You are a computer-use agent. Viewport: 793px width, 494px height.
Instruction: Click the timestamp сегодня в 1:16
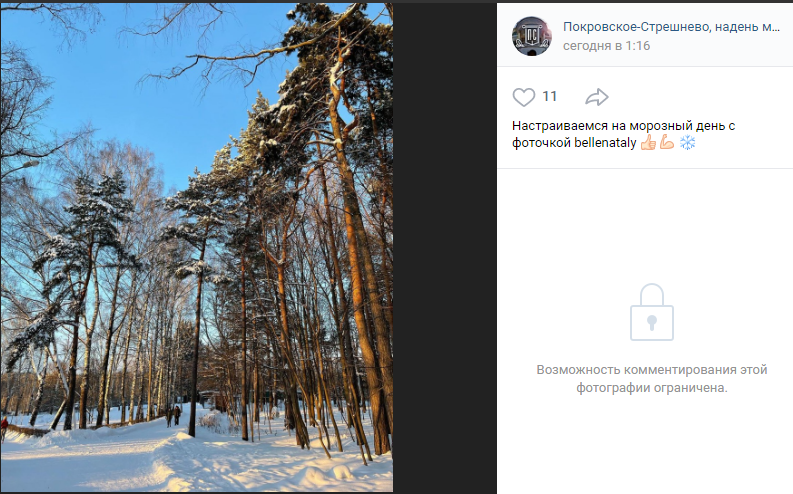click(x=606, y=46)
